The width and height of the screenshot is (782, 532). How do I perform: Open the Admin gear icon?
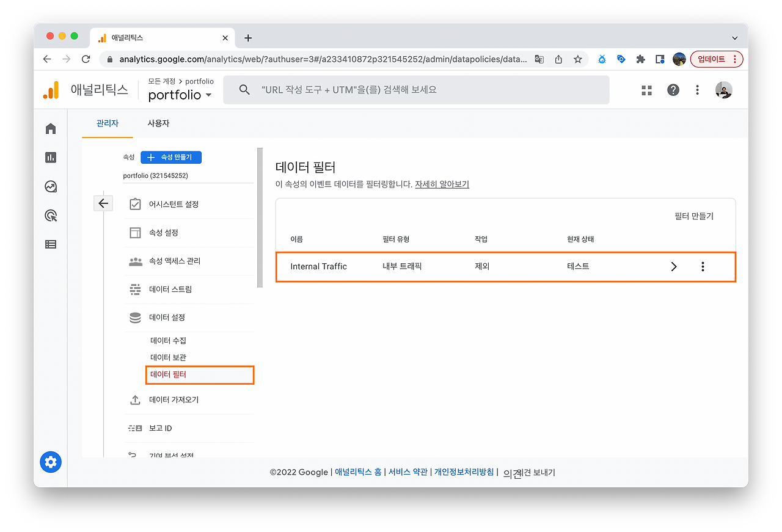(x=51, y=462)
